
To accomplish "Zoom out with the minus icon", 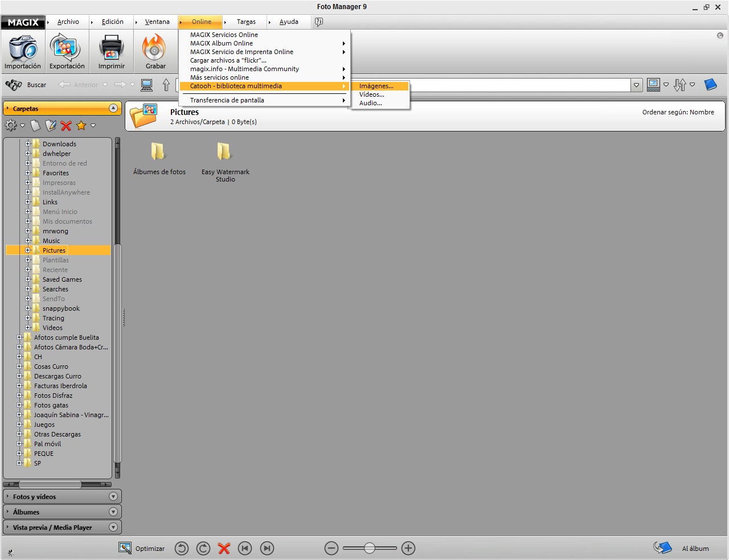I will click(331, 548).
